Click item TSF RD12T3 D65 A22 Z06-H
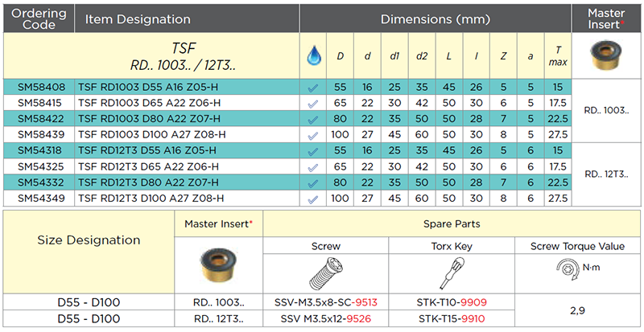Viewport: 644px width, 332px height. 149,166
